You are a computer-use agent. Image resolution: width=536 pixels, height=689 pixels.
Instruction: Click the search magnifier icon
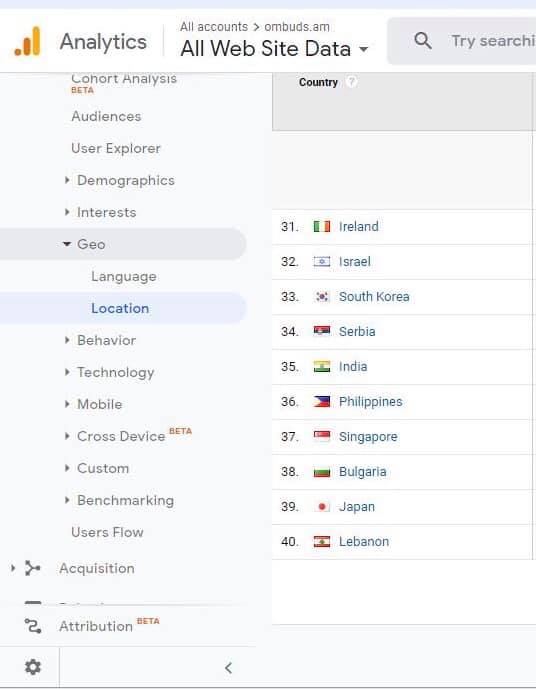click(423, 41)
